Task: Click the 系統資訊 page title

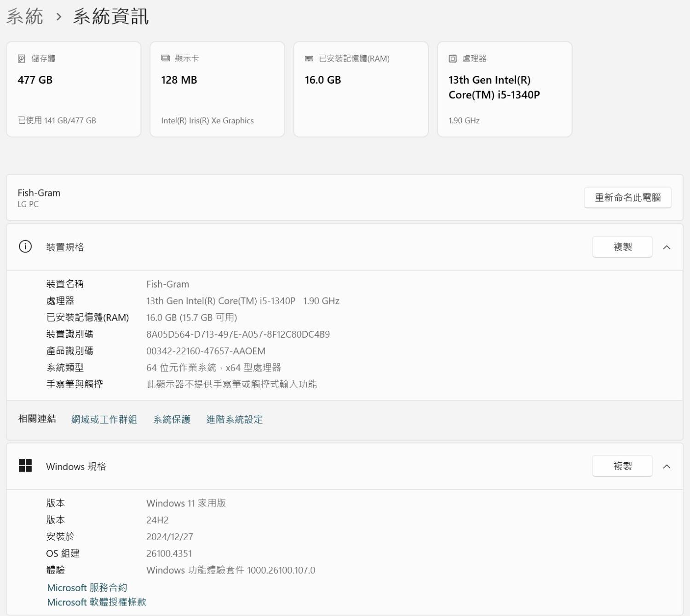Action: pos(111,17)
